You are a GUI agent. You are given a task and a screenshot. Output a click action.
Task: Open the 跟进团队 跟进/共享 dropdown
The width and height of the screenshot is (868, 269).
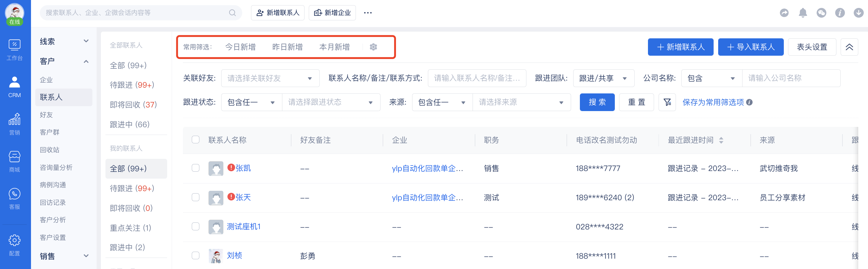(x=604, y=78)
